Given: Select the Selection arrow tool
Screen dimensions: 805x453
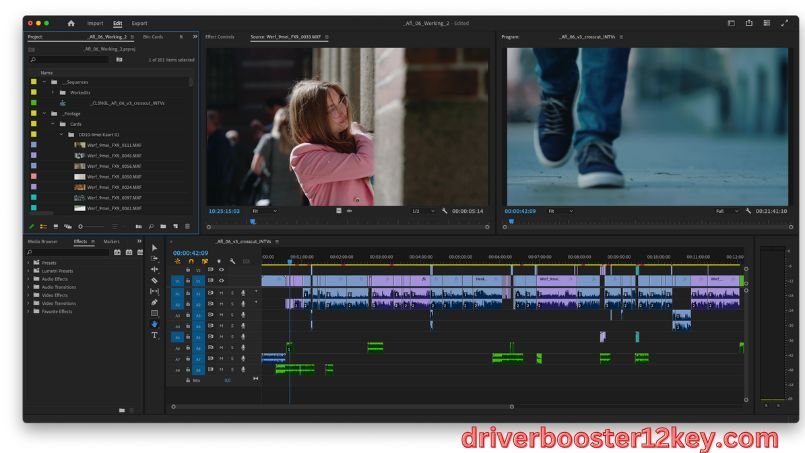Looking at the screenshot, I should pyautogui.click(x=155, y=248).
